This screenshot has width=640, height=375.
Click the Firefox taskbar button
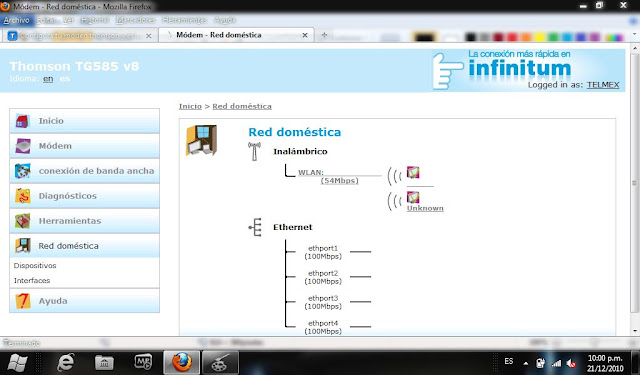coord(182,362)
